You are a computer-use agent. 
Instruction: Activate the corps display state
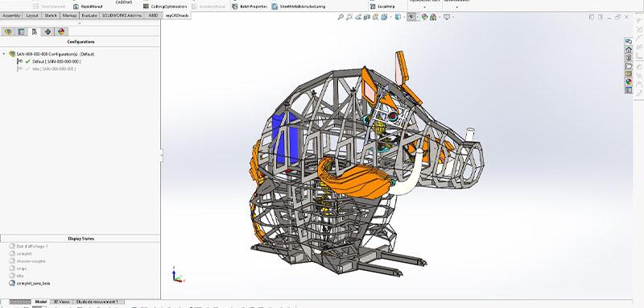click(x=22, y=268)
